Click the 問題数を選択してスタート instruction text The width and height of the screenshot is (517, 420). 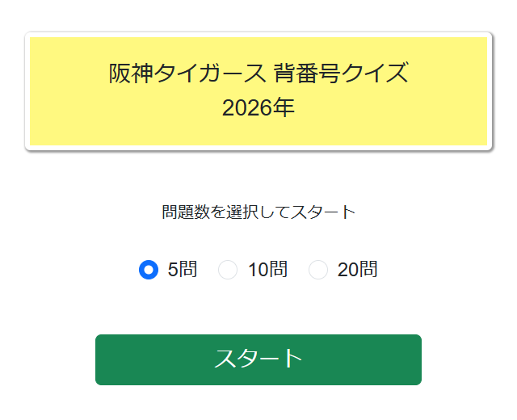pos(258,212)
